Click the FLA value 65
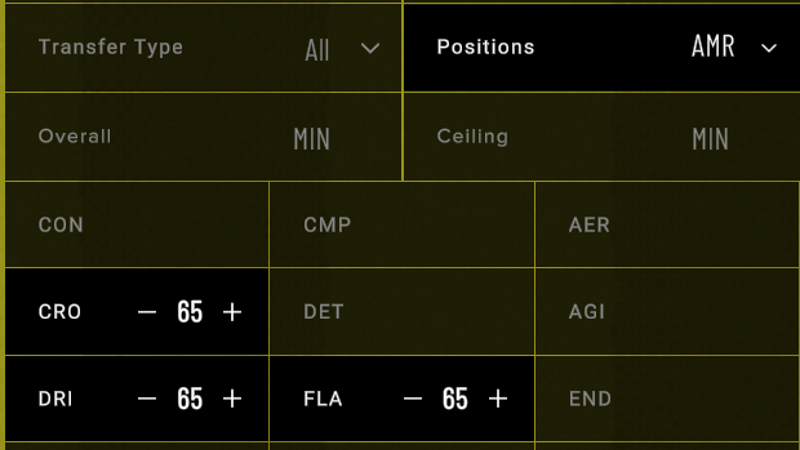This screenshot has width=800, height=450. pyautogui.click(x=455, y=398)
